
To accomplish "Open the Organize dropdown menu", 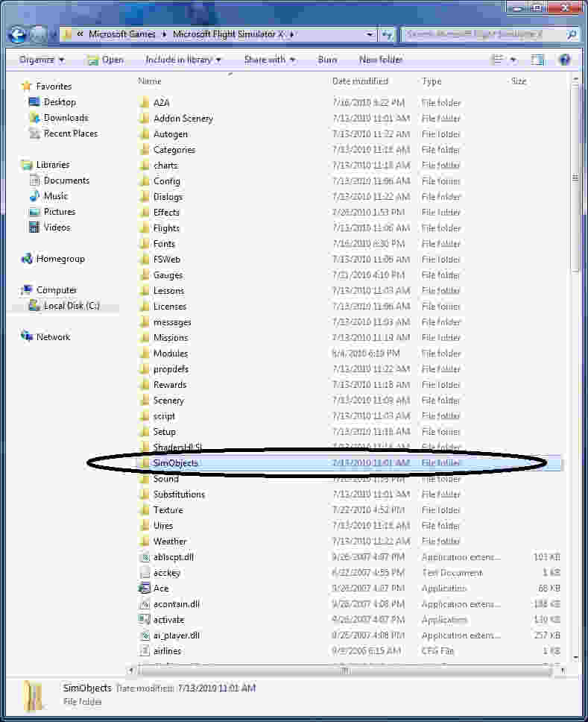I will [x=42, y=60].
